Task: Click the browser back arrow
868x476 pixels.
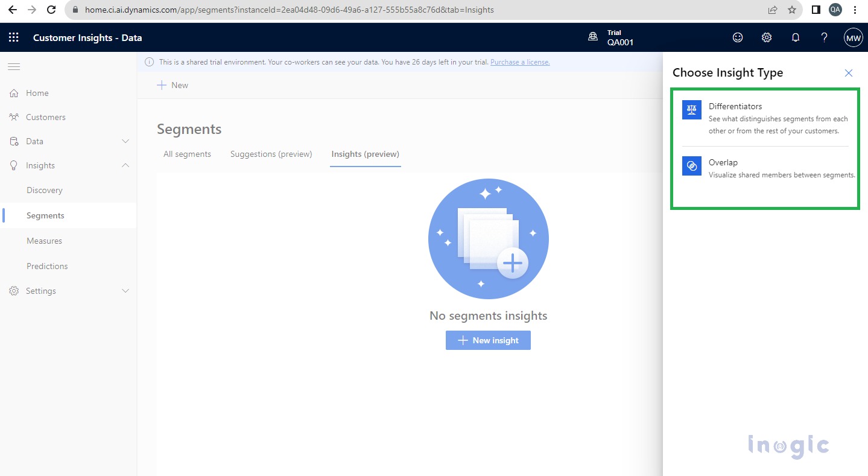Action: pyautogui.click(x=12, y=10)
